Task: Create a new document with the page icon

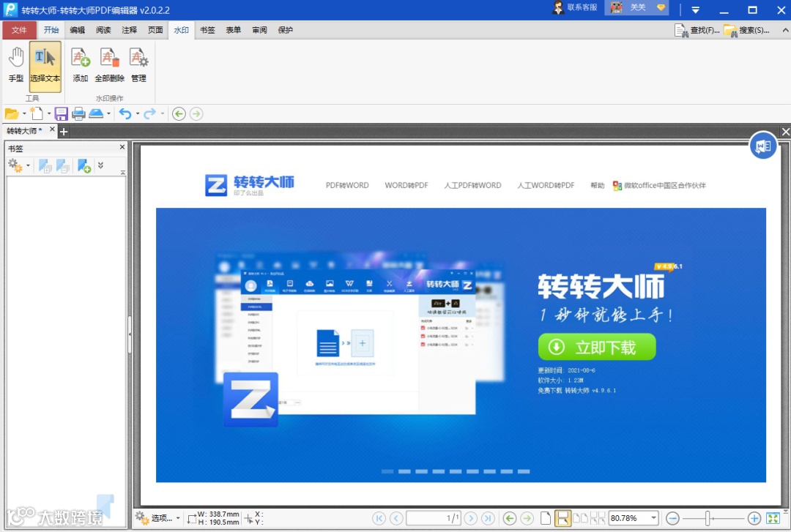Action: 37,114
